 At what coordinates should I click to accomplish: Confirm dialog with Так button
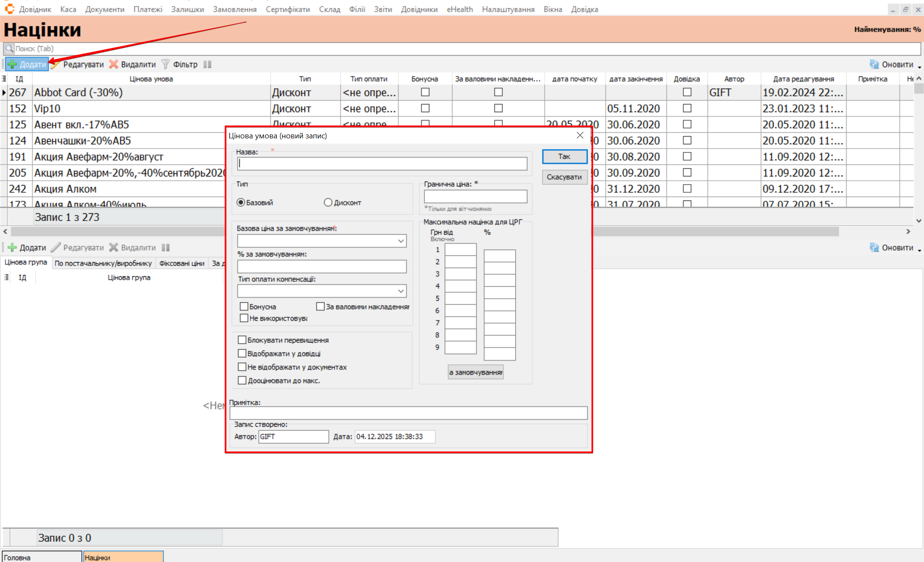[x=564, y=157]
